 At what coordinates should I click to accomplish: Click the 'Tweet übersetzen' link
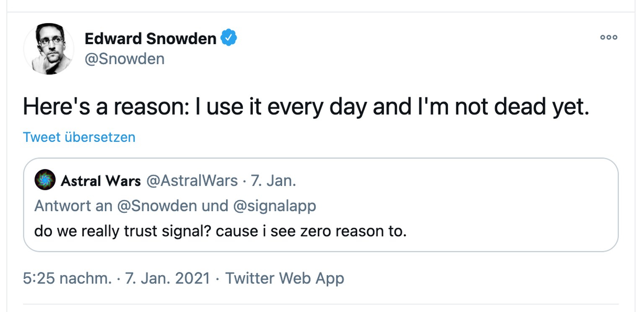79,137
